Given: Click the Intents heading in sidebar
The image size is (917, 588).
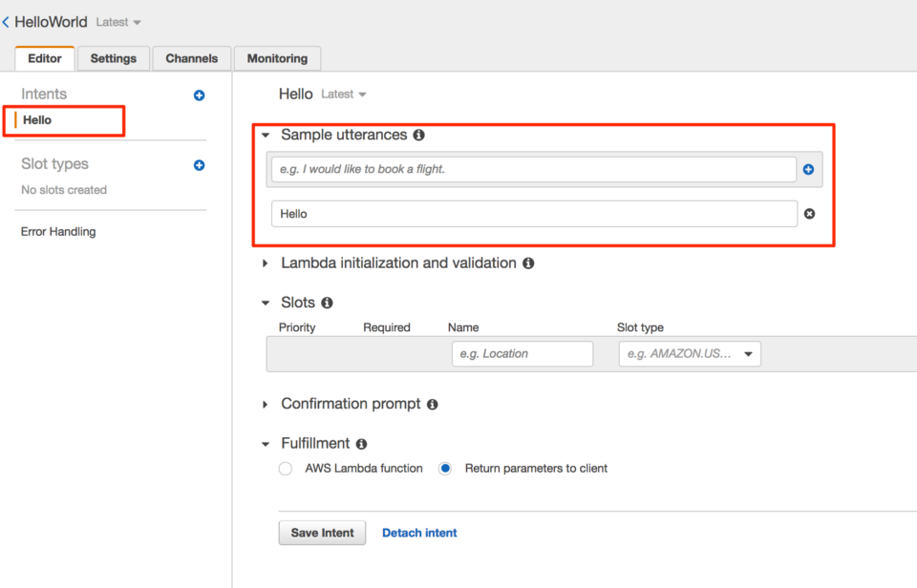Looking at the screenshot, I should pos(44,94).
